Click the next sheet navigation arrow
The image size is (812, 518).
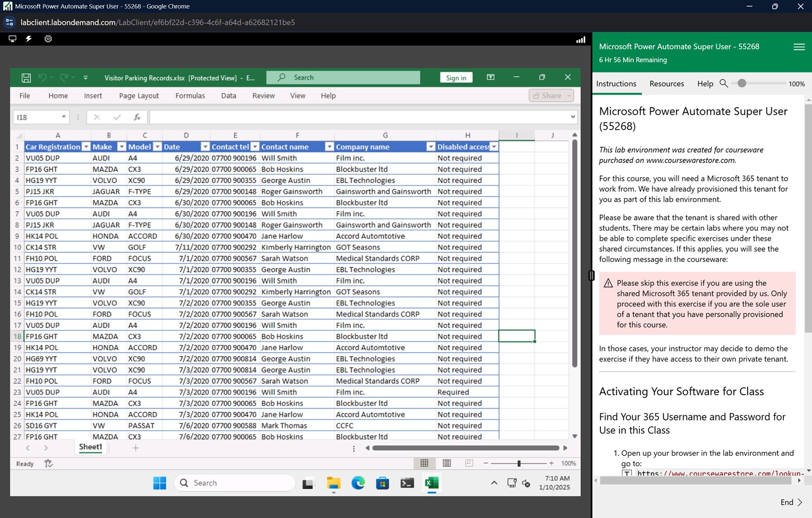(46, 448)
